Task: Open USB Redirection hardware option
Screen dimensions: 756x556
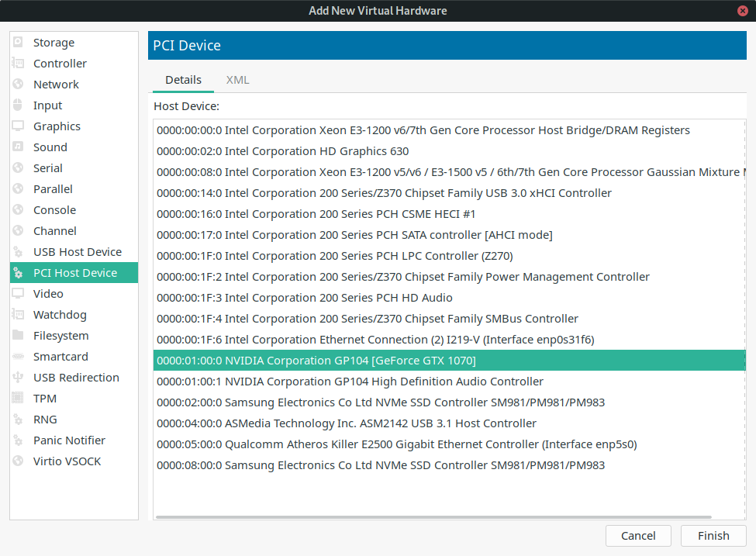Action: [76, 378]
